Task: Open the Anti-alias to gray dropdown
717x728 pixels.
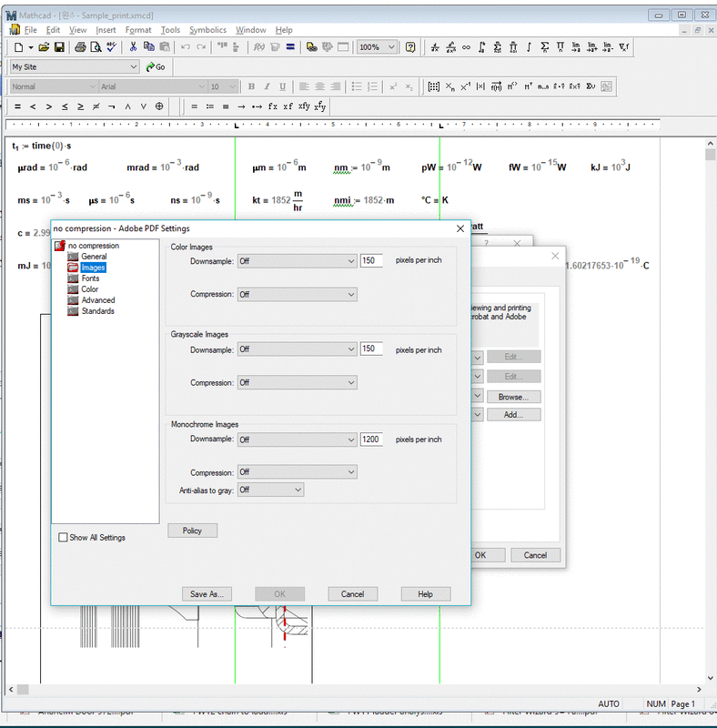Action: (271, 490)
